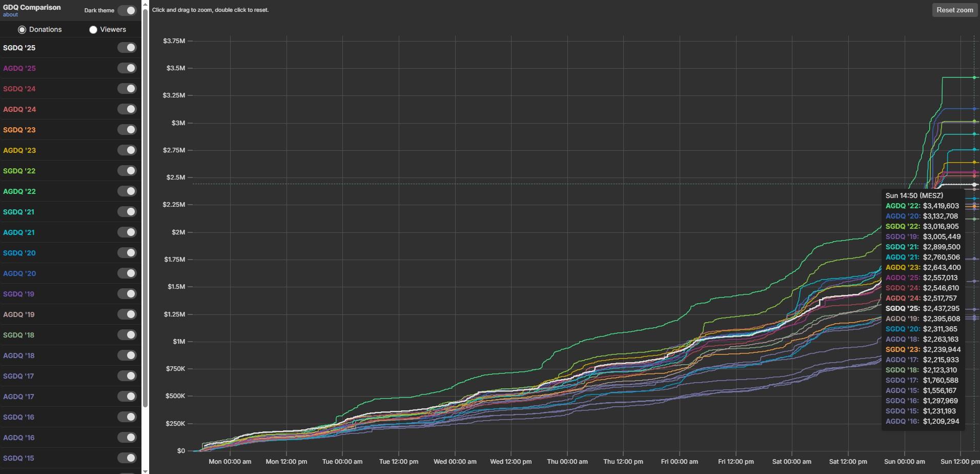The height and width of the screenshot is (474, 980).
Task: Click SGDQ '25 $2,437,295 tooltip entry
Action: pyautogui.click(x=923, y=308)
